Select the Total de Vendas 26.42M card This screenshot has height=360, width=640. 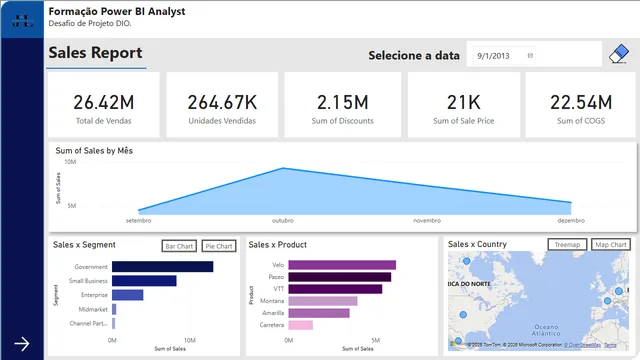(x=104, y=104)
